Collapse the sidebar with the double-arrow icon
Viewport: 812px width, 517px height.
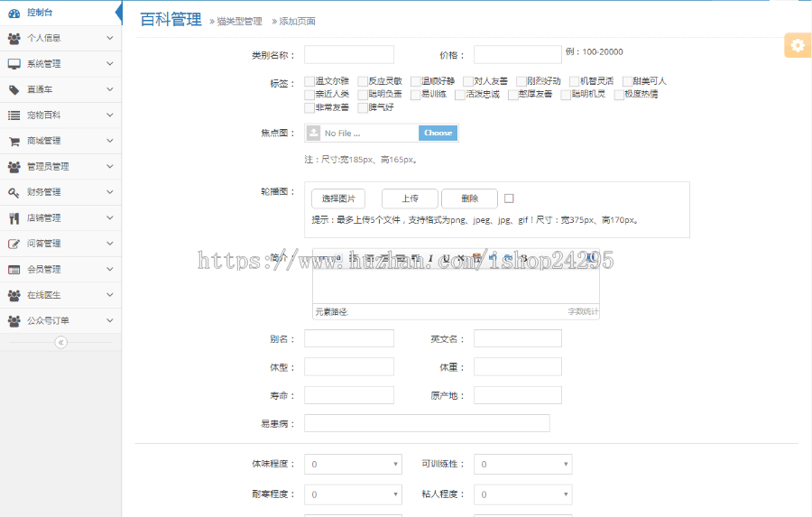61,343
